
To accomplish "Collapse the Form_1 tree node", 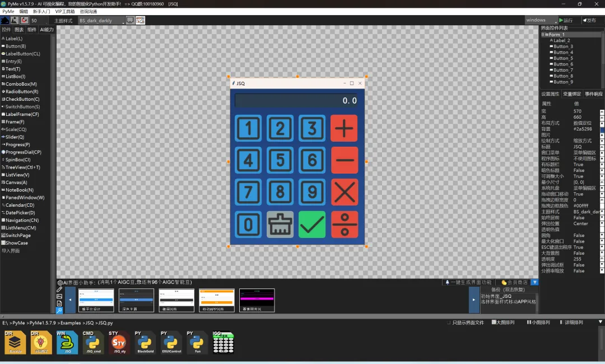I will pos(543,34).
